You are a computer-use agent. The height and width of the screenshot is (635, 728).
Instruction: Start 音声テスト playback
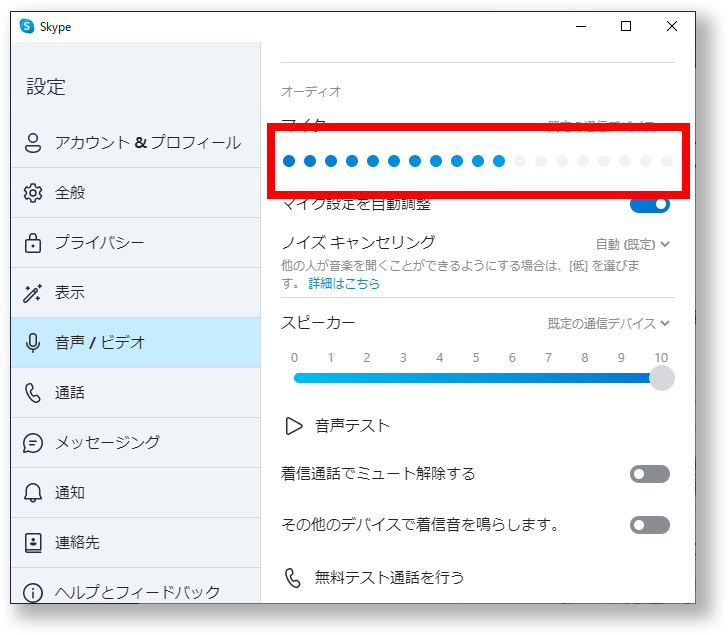pos(338,426)
